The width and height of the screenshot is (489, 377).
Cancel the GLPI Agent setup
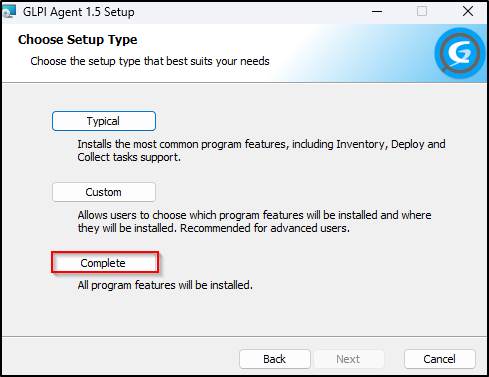[x=440, y=359]
